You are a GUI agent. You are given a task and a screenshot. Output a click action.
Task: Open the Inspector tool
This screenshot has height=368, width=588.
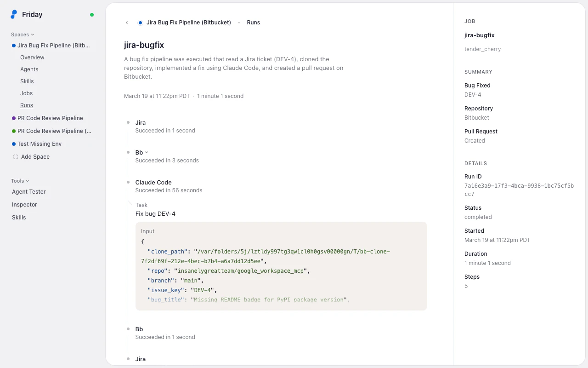tap(24, 205)
